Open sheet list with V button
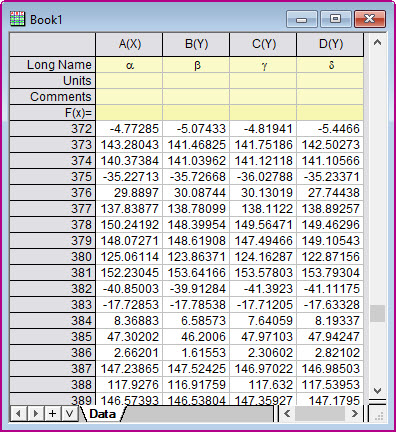The width and height of the screenshot is (396, 432). [69, 414]
